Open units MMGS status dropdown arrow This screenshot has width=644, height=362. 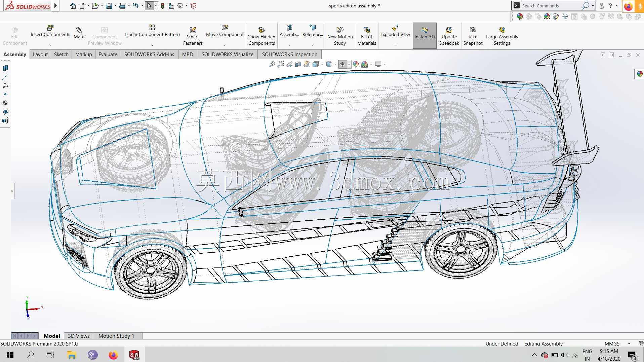(x=629, y=344)
